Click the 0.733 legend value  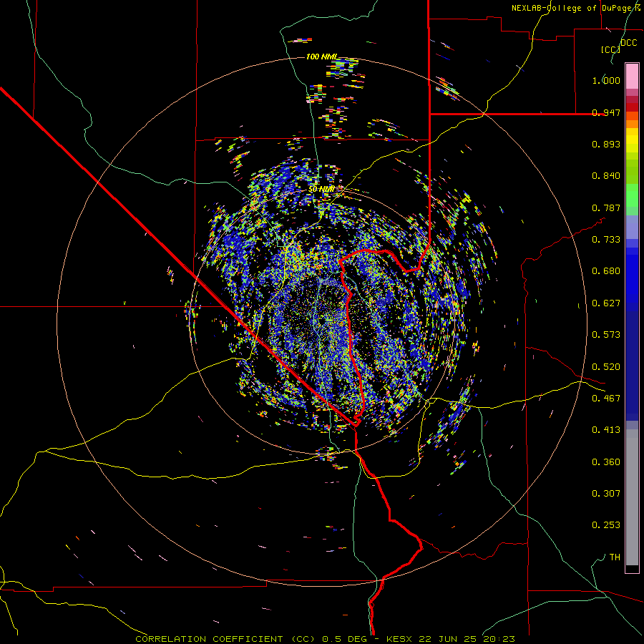tap(606, 240)
